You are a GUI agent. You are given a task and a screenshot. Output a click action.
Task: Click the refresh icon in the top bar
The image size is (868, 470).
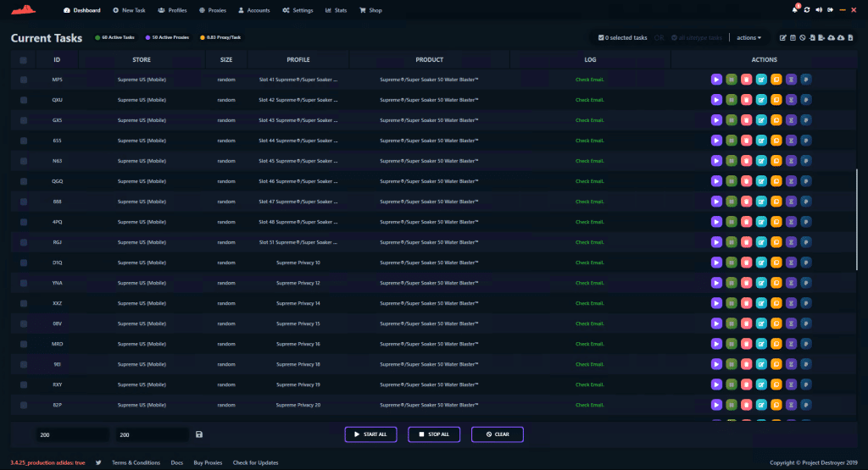pos(807,10)
